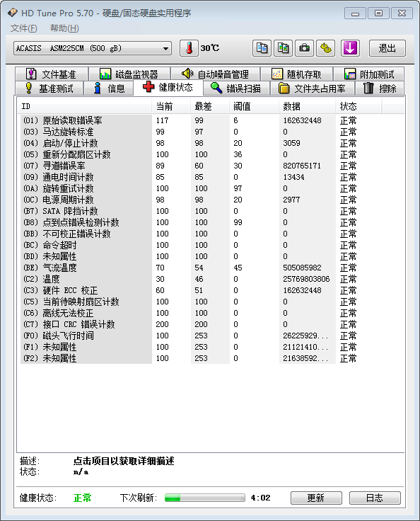Viewport: 420px width, 521px height.
Task: Click the next refresh progress bar
Action: pos(205,498)
